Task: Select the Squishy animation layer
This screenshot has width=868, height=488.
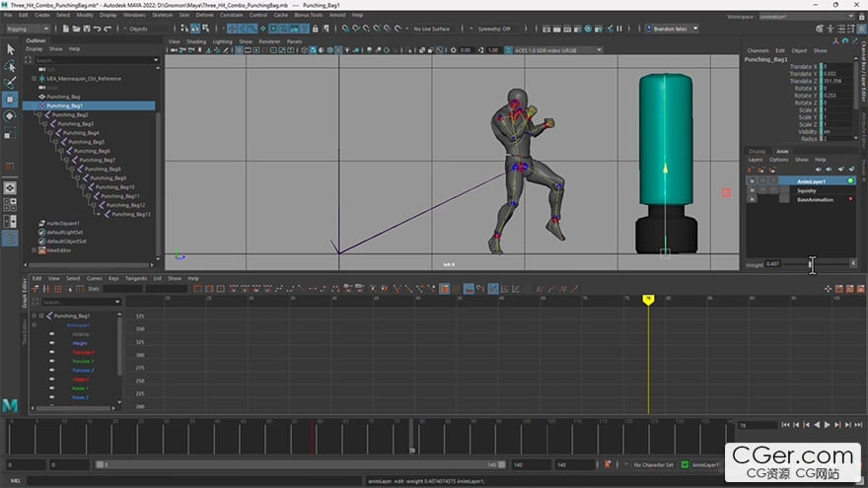Action: (807, 190)
